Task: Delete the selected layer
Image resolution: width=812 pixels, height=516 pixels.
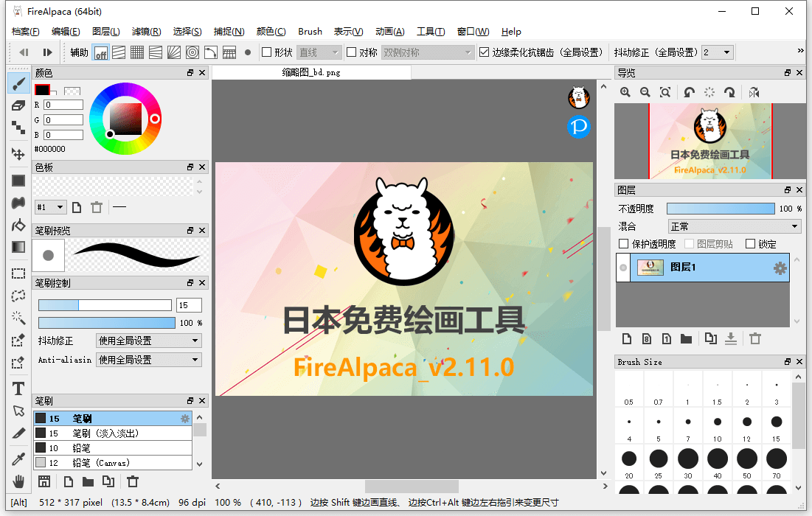Action: pos(755,339)
